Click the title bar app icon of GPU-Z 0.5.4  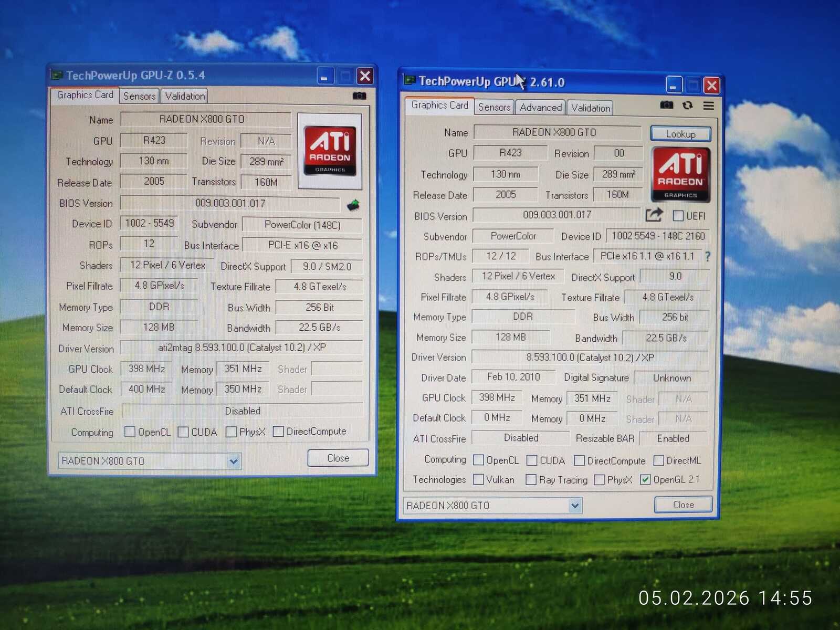tap(57, 75)
